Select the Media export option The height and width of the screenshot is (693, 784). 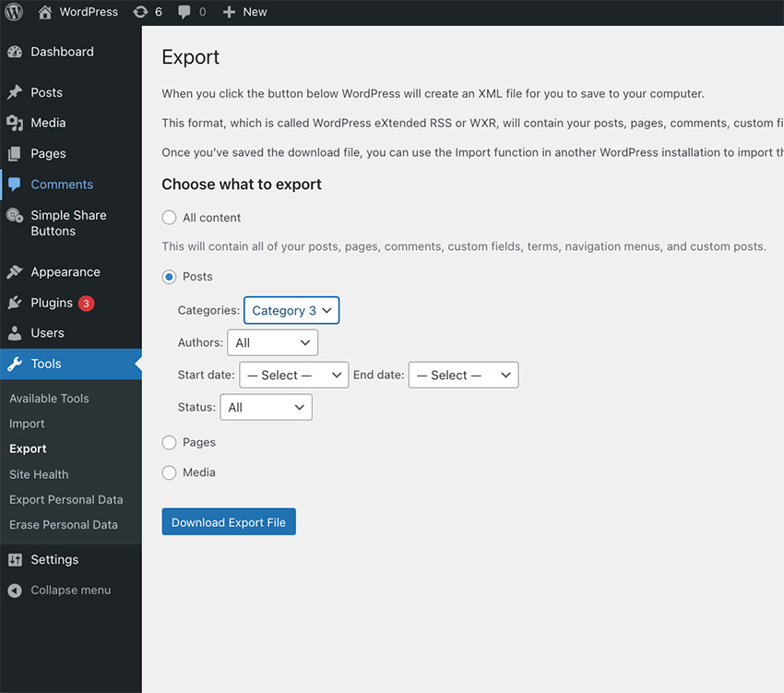[169, 472]
